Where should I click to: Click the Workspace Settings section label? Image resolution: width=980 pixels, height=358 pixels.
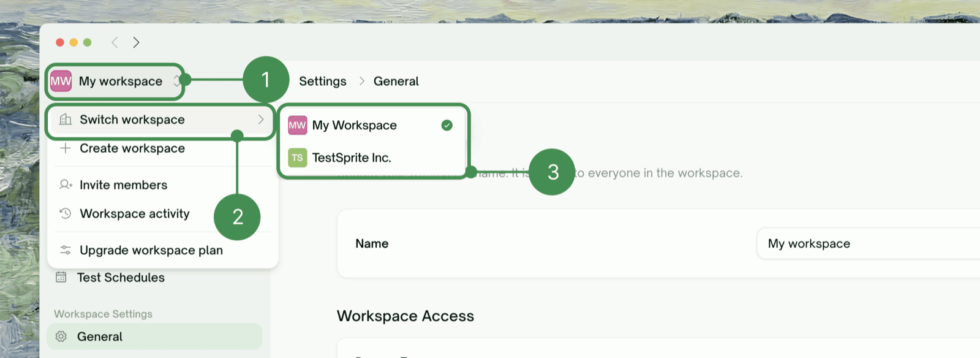point(103,314)
